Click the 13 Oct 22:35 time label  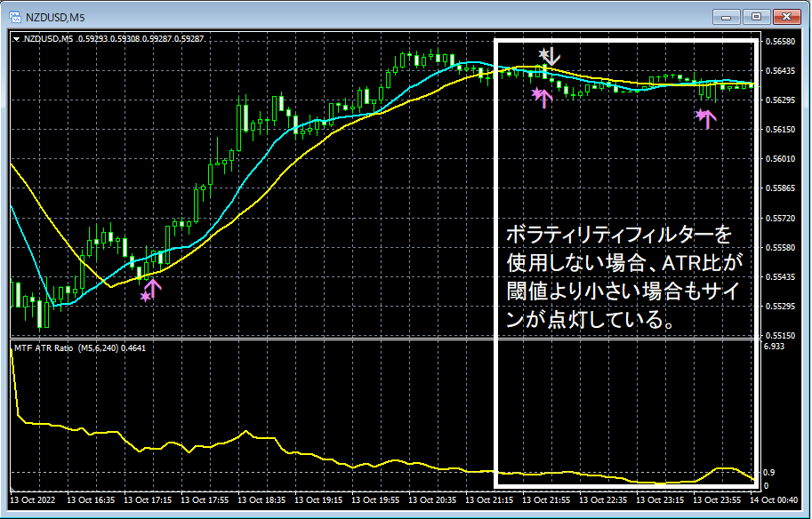pyautogui.click(x=603, y=500)
